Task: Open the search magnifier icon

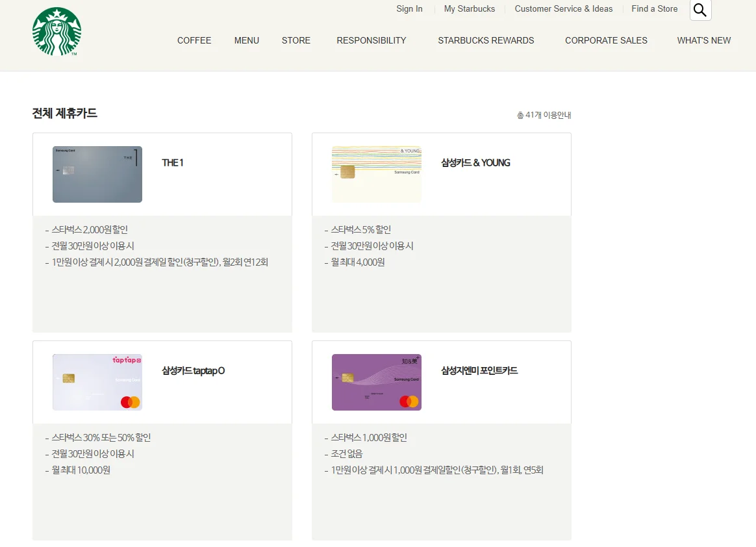Action: tap(700, 10)
